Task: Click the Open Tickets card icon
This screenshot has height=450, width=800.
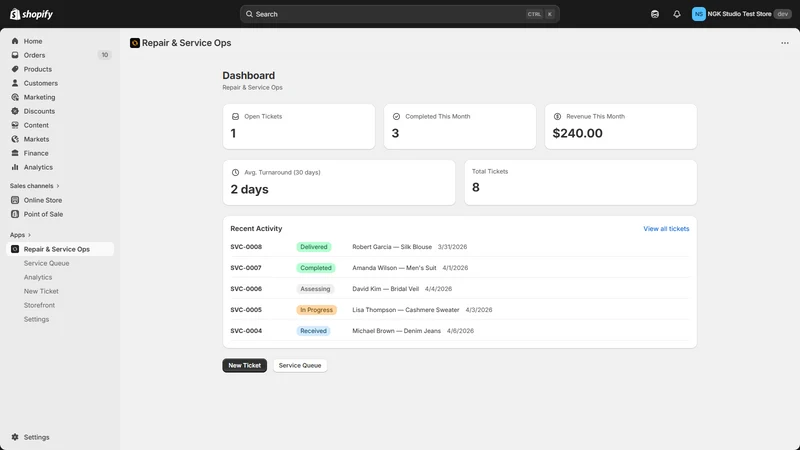Action: coord(235,116)
